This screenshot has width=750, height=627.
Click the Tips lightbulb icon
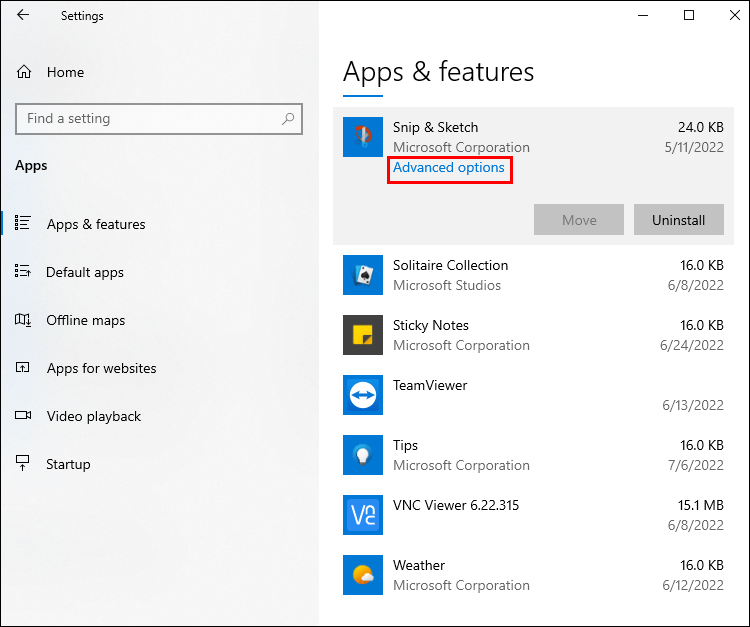363,455
